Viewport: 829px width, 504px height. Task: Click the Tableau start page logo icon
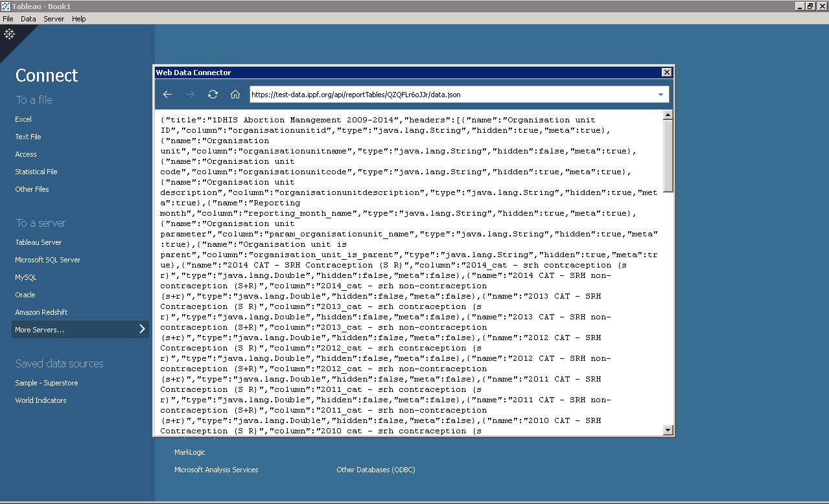click(x=9, y=34)
